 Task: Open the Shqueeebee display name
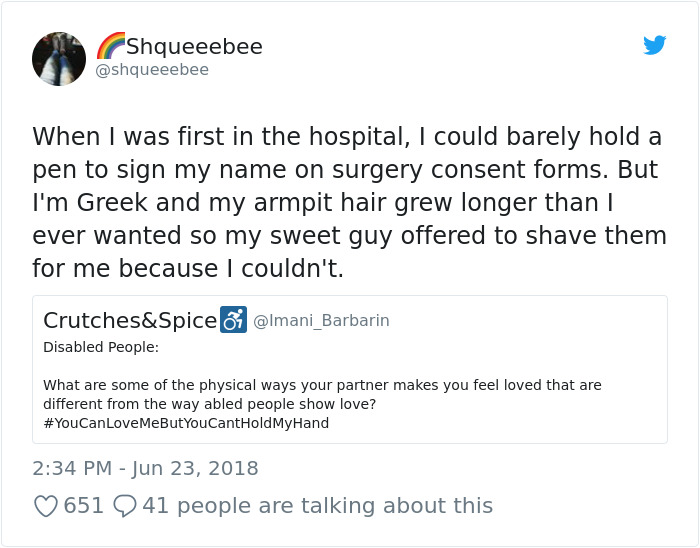click(x=194, y=46)
